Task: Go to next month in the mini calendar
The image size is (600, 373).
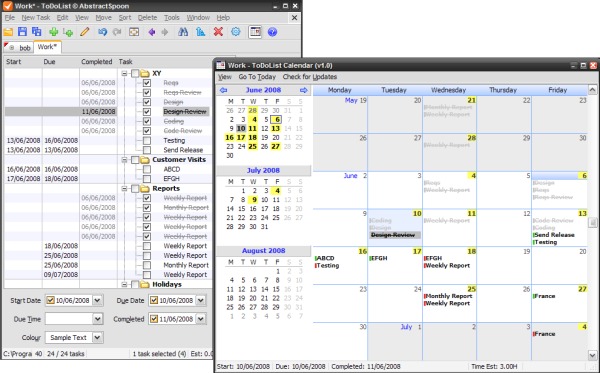Action: point(303,90)
